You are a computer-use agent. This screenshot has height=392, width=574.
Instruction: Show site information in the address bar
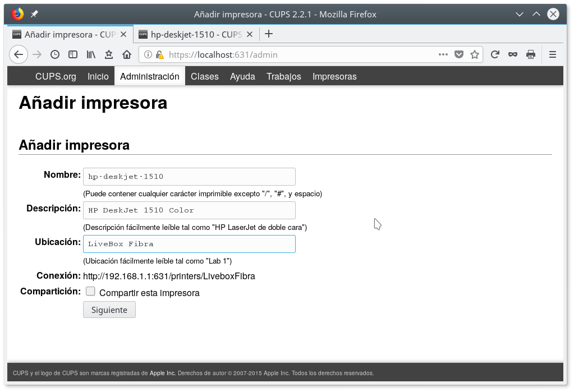pyautogui.click(x=148, y=54)
